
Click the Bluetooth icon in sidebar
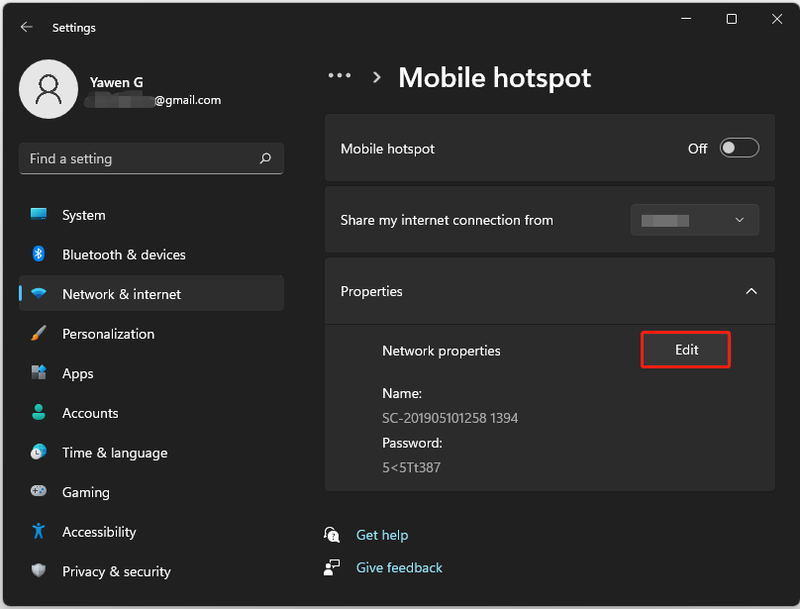click(x=38, y=253)
